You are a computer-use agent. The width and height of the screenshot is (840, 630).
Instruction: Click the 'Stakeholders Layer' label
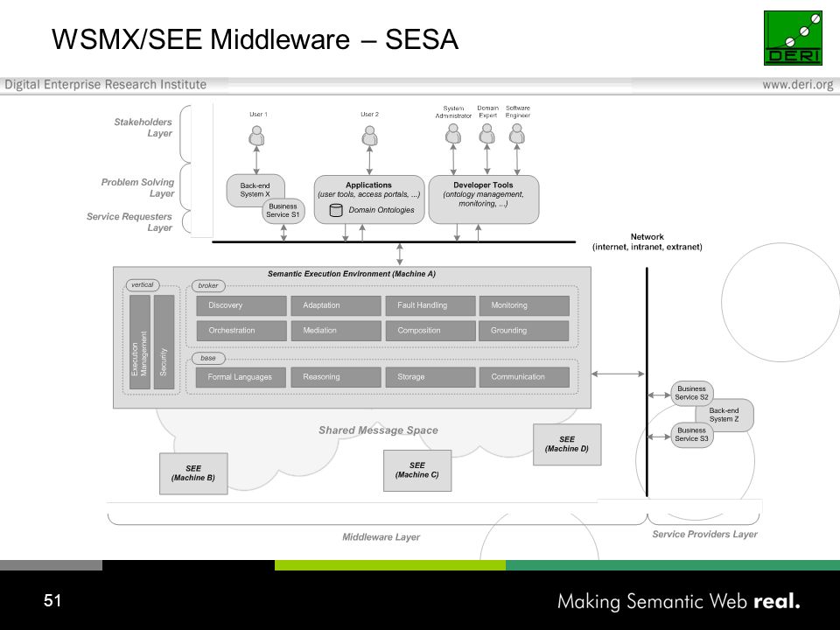(x=143, y=128)
